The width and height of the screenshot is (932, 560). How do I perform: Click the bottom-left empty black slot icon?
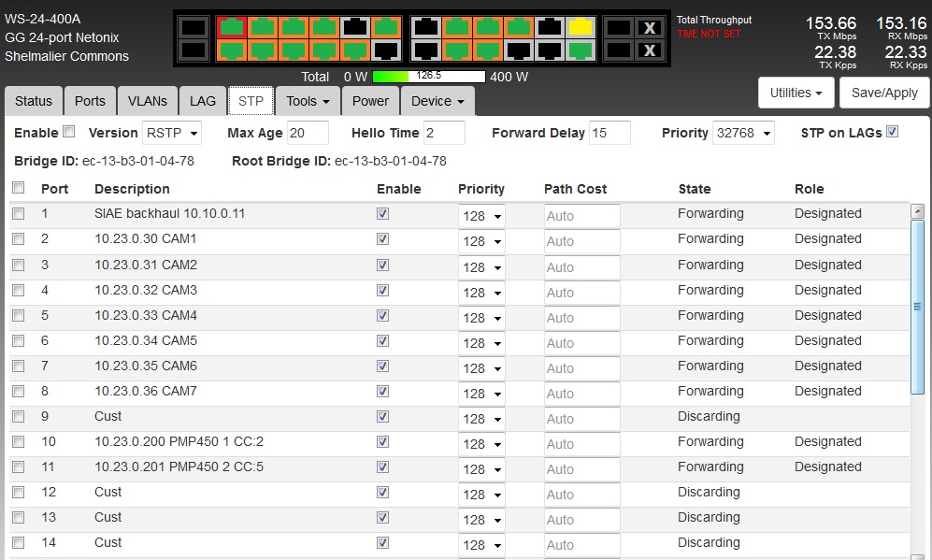193,50
